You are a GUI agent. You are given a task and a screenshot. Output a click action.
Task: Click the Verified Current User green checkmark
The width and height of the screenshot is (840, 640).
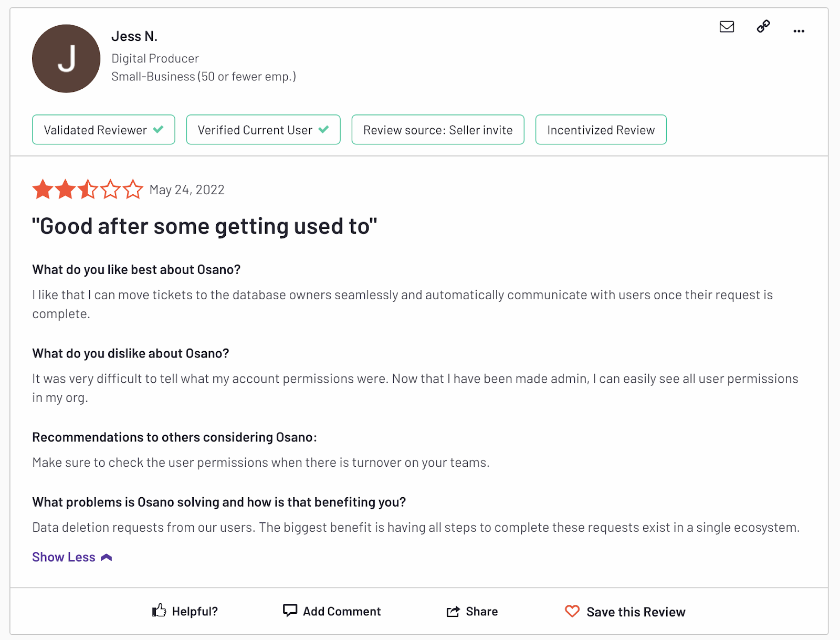pos(323,129)
